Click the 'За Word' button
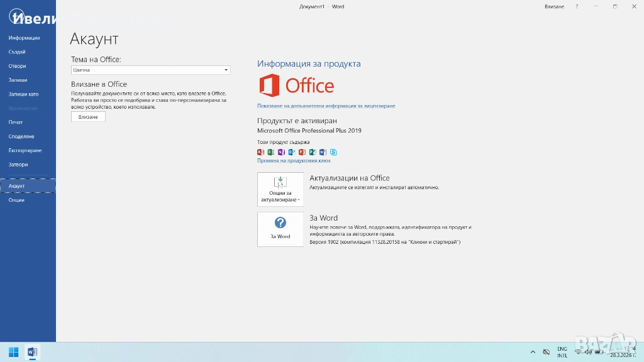The height and width of the screenshot is (362, 644). pyautogui.click(x=280, y=229)
